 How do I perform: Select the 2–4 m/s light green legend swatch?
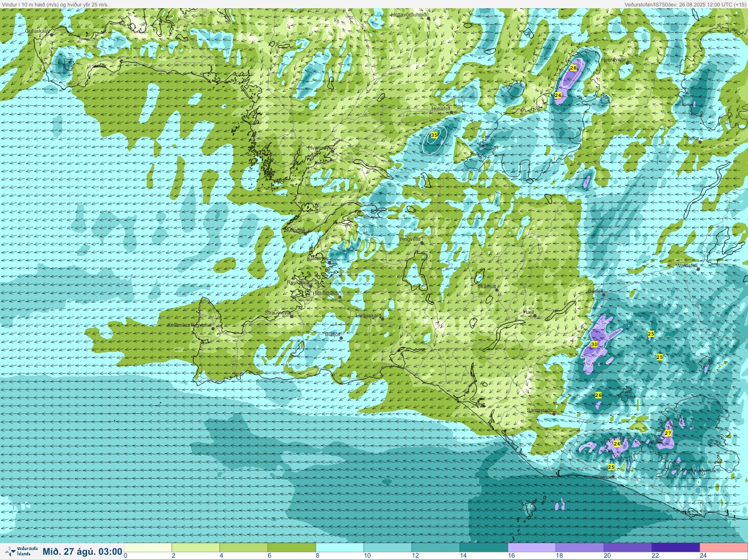(196, 548)
